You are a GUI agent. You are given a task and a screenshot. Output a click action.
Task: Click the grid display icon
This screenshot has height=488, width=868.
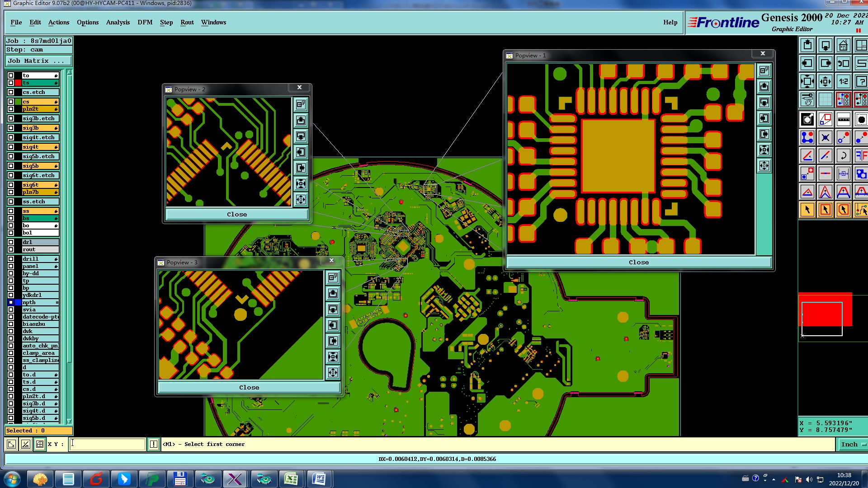[x=825, y=99]
